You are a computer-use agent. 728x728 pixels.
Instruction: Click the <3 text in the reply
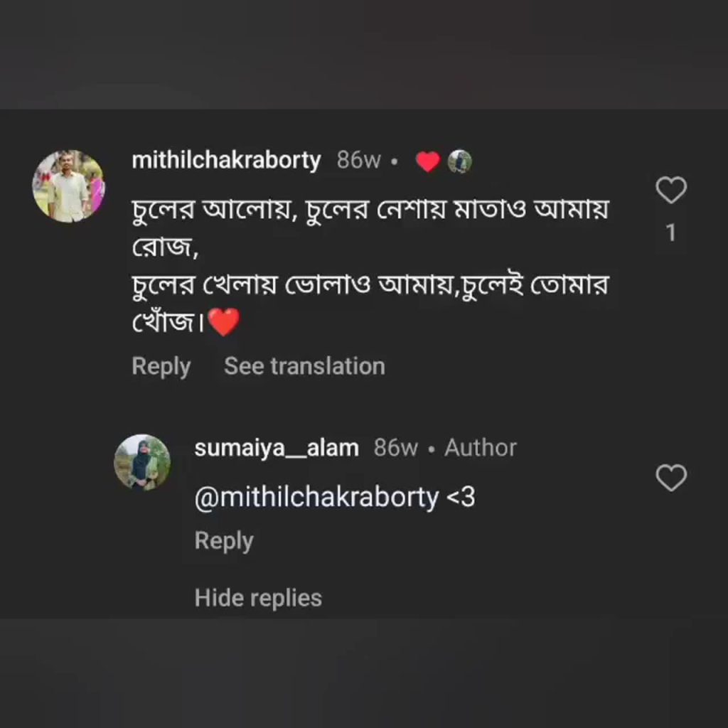pos(461,498)
